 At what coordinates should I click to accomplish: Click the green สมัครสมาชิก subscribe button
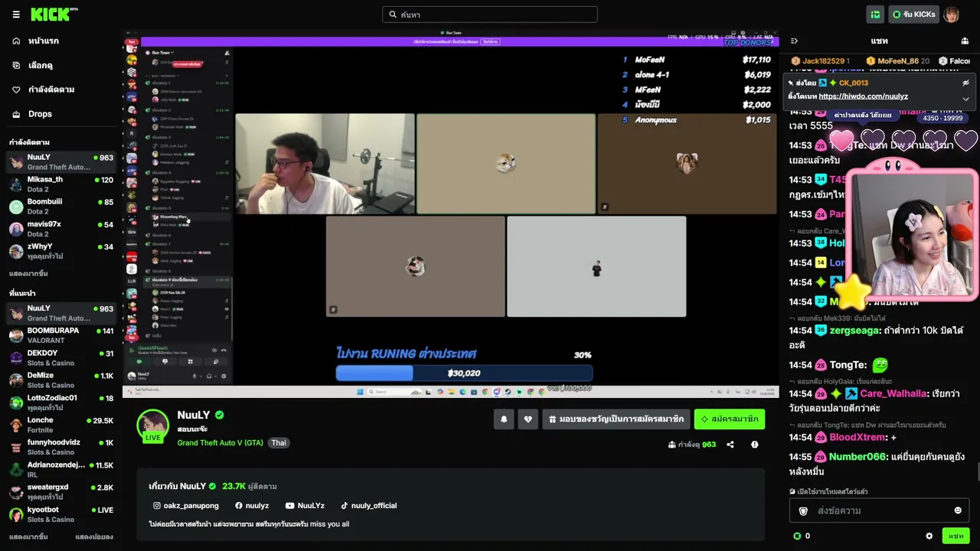pos(730,419)
